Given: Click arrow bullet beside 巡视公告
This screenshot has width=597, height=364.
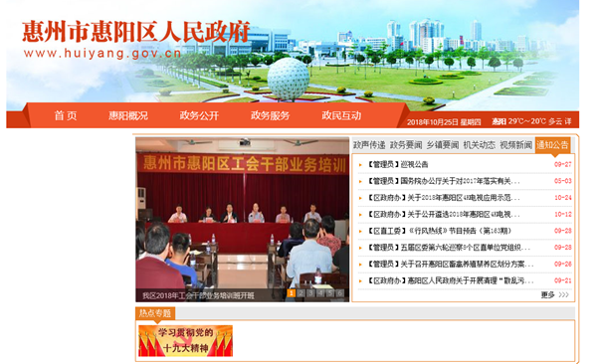Looking at the screenshot, I should point(360,165).
